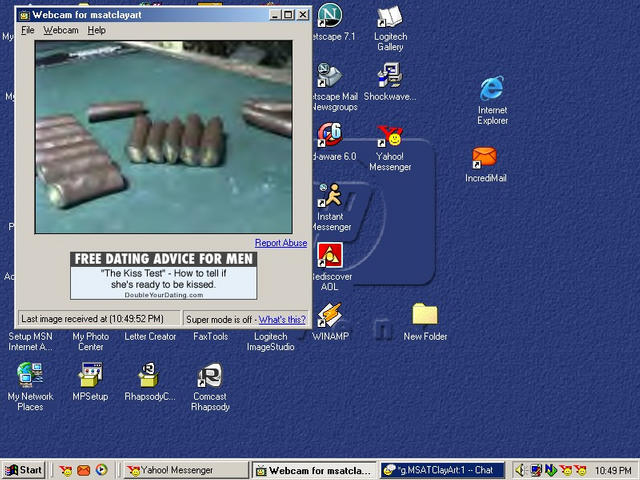This screenshot has width=640, height=480.
Task: Select the IncrediMail desktop icon
Action: click(x=484, y=158)
